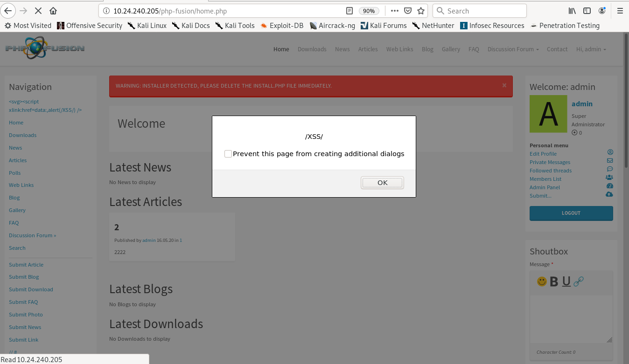The width and height of the screenshot is (629, 364).
Task: Open Submit Article sidebar link
Action: click(26, 265)
